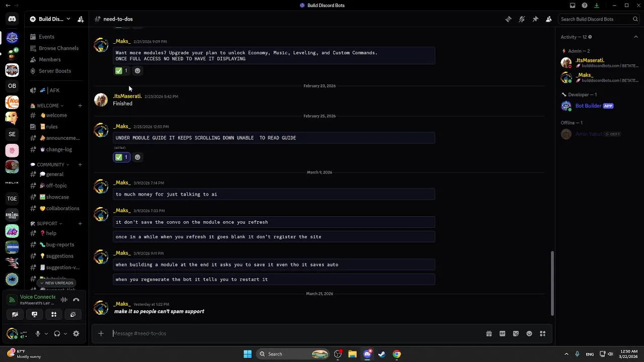Image resolution: width=644 pixels, height=362 pixels.
Task: Open Chrome from the taskbar
Action: (397, 354)
